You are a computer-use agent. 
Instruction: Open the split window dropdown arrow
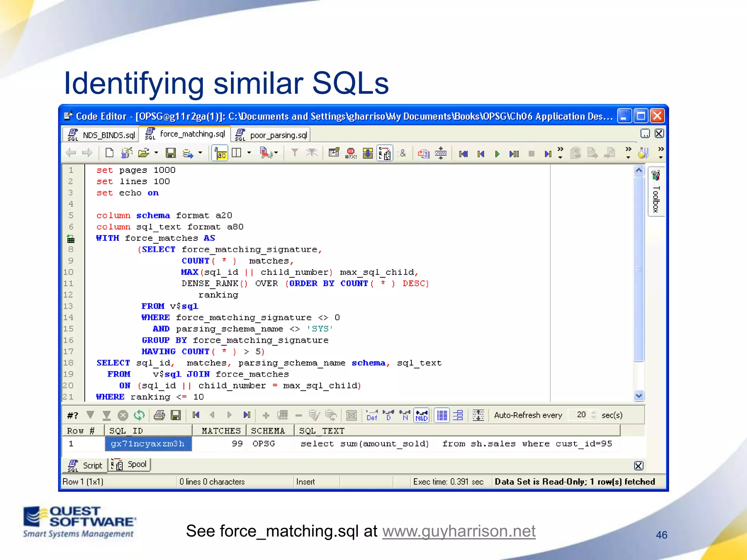point(249,153)
